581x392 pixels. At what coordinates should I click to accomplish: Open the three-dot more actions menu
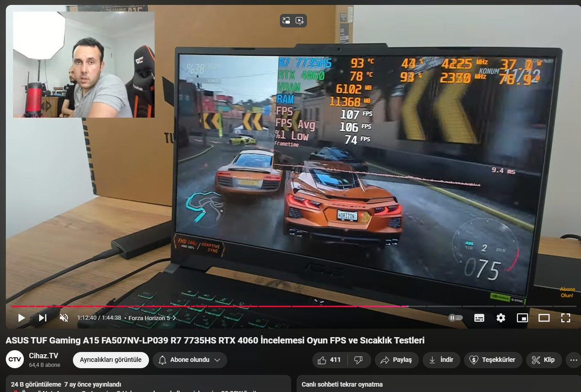(573, 360)
